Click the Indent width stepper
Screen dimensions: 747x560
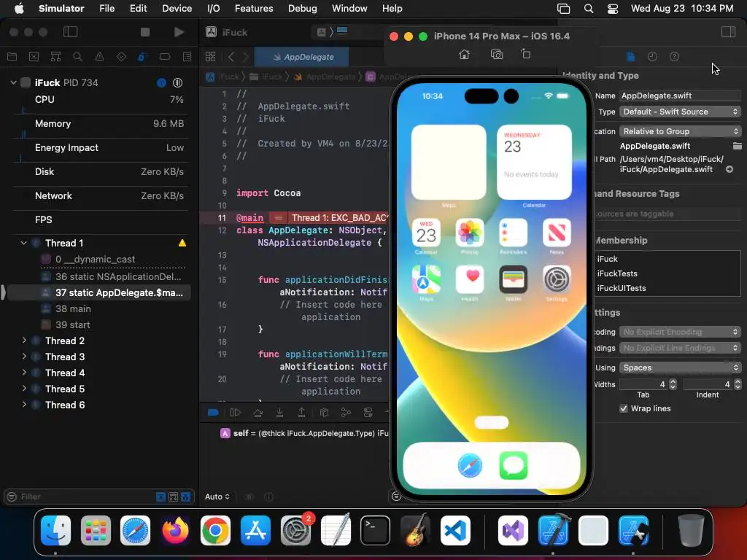(738, 384)
